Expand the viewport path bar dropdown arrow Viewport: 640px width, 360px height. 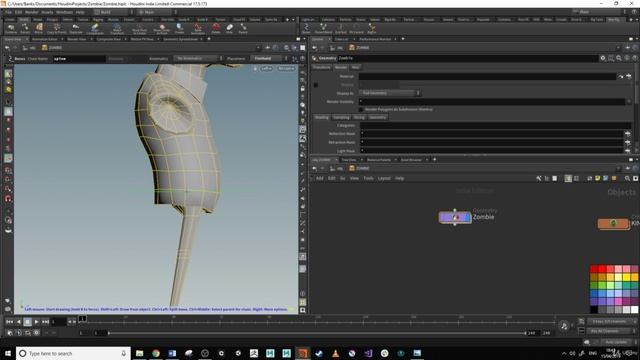258,48
